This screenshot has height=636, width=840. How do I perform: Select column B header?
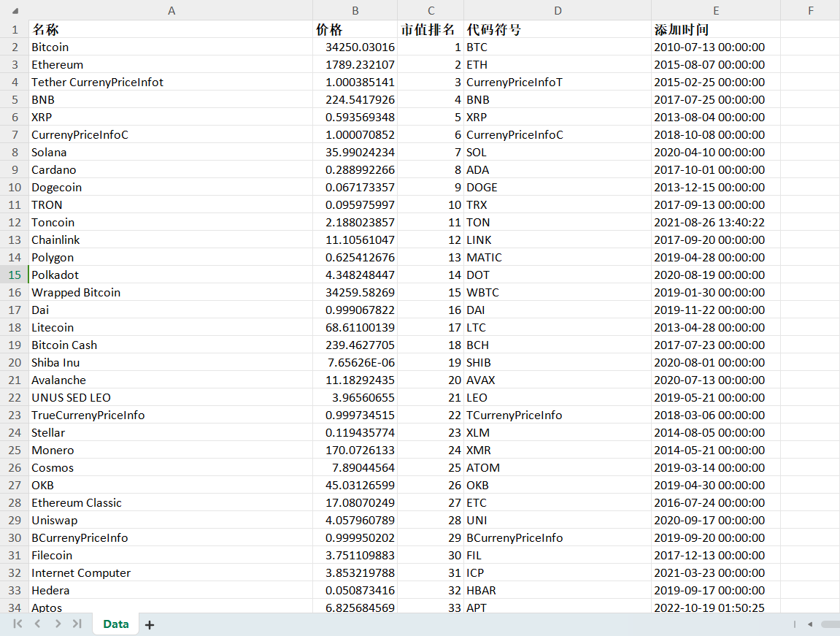pyautogui.click(x=355, y=11)
